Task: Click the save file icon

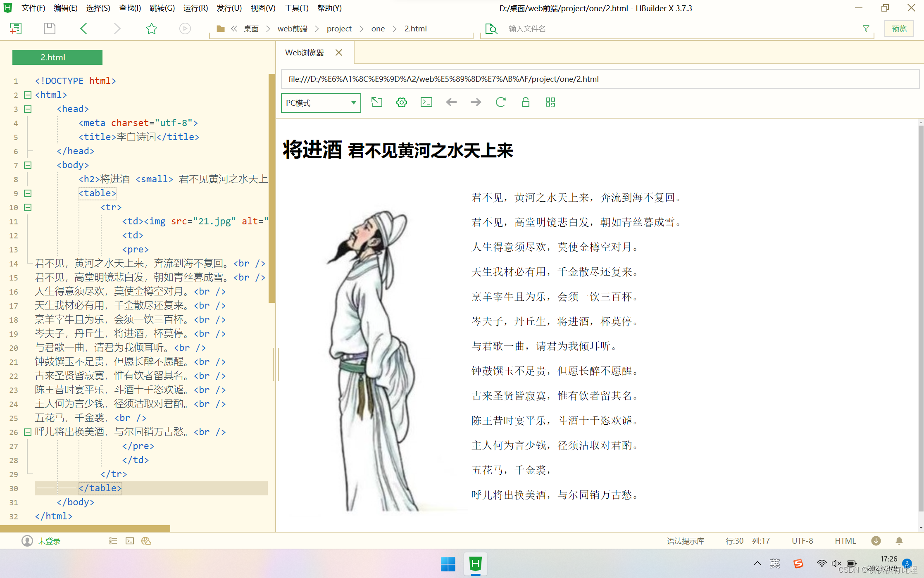Action: [50, 29]
